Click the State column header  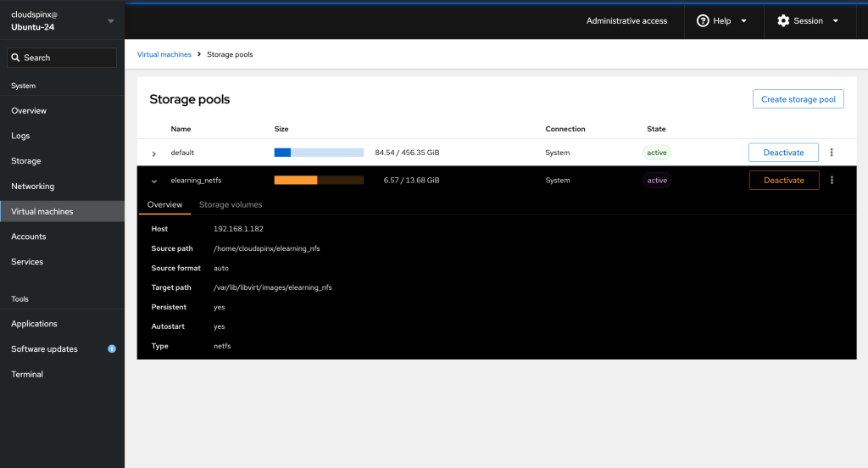tap(656, 129)
